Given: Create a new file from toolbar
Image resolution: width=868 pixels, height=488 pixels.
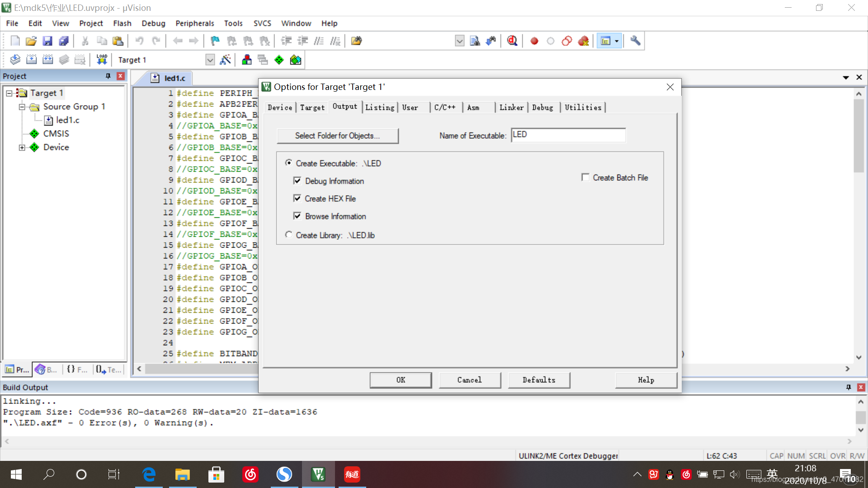Looking at the screenshot, I should coord(15,41).
